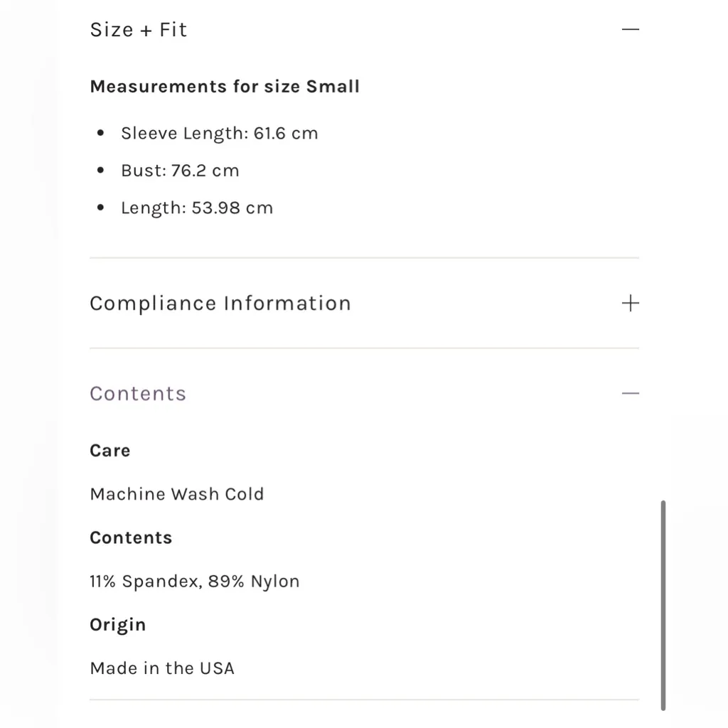The width and height of the screenshot is (728, 728).
Task: Select the Machine Wash Cold text
Action: tap(177, 494)
